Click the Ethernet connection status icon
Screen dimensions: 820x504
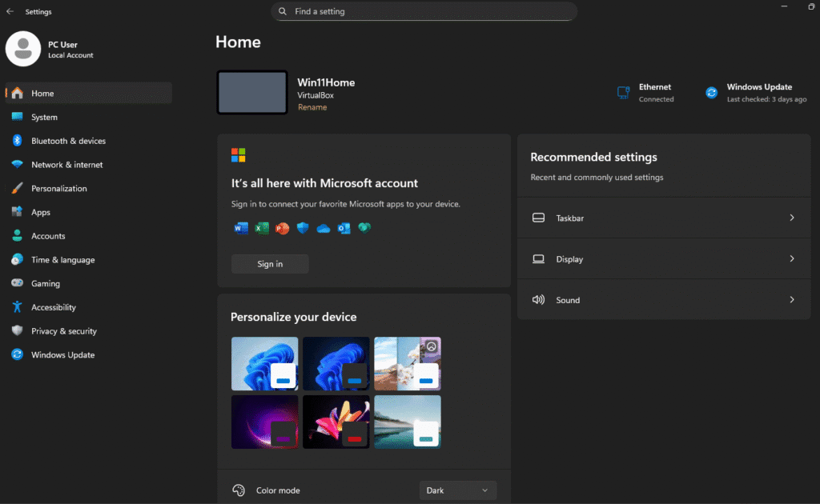click(623, 92)
